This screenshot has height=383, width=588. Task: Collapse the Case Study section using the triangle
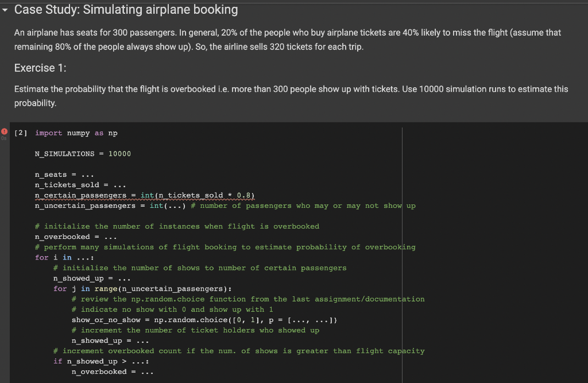[x=5, y=9]
